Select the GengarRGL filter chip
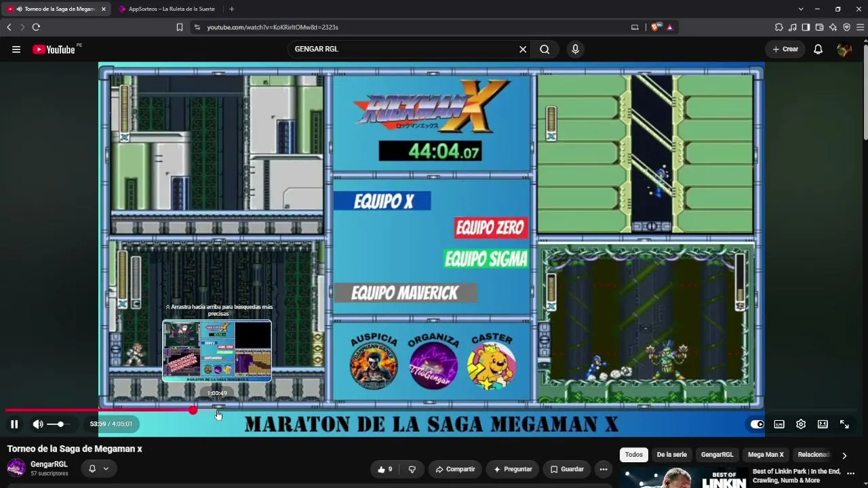This screenshot has width=868, height=488. pyautogui.click(x=717, y=455)
